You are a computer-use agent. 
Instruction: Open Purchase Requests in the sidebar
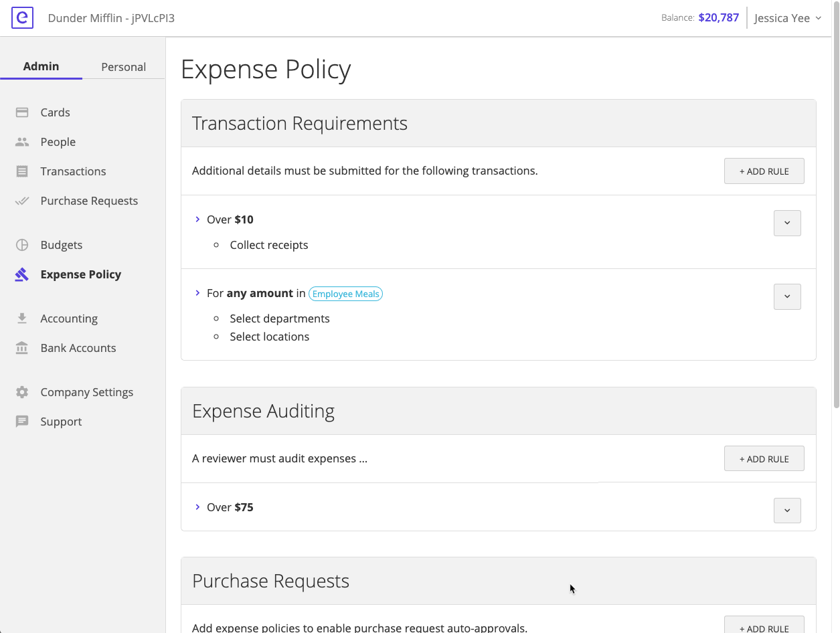point(89,201)
